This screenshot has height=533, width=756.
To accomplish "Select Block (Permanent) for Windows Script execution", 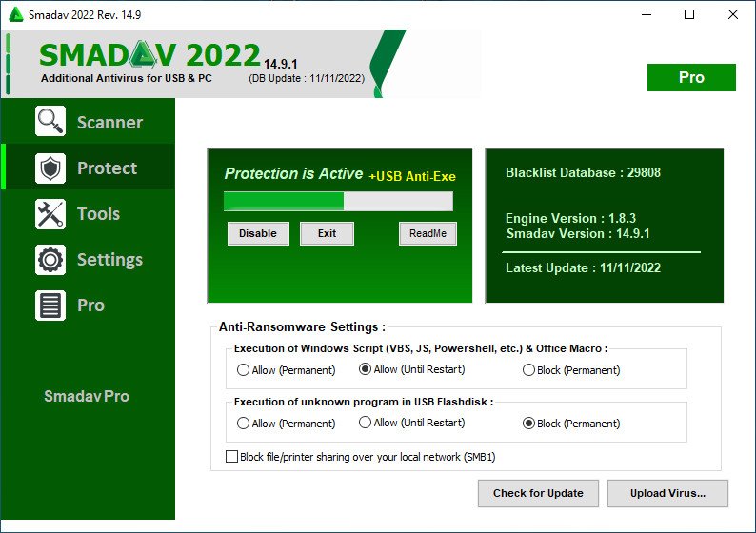I will click(529, 370).
